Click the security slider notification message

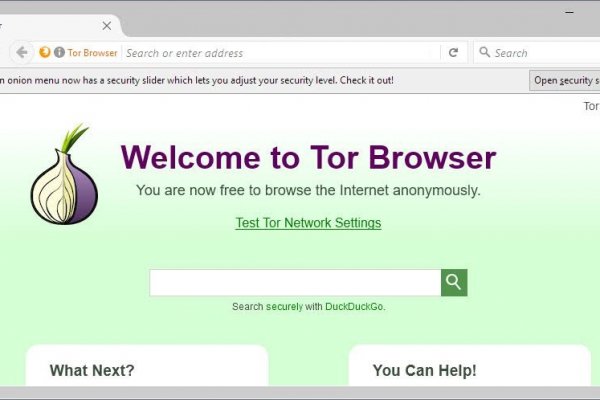197,80
